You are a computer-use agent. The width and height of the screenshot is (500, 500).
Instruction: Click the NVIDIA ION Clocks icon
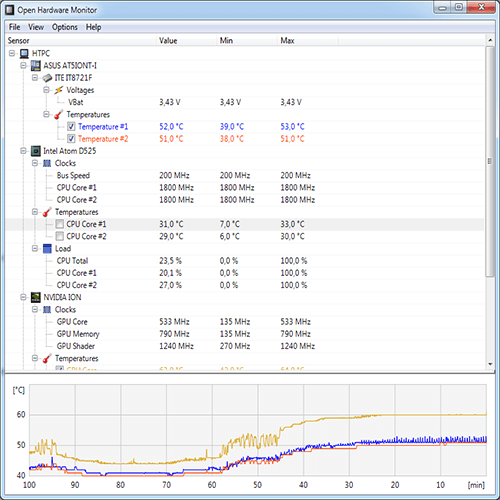click(x=47, y=310)
